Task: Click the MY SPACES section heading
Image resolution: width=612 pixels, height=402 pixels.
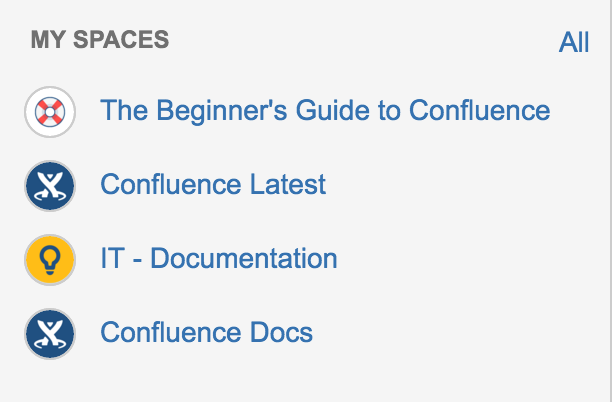Action: [100, 40]
